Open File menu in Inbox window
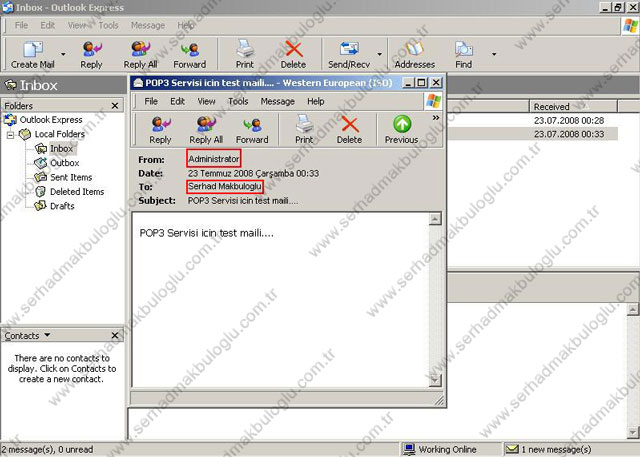 pyautogui.click(x=22, y=25)
